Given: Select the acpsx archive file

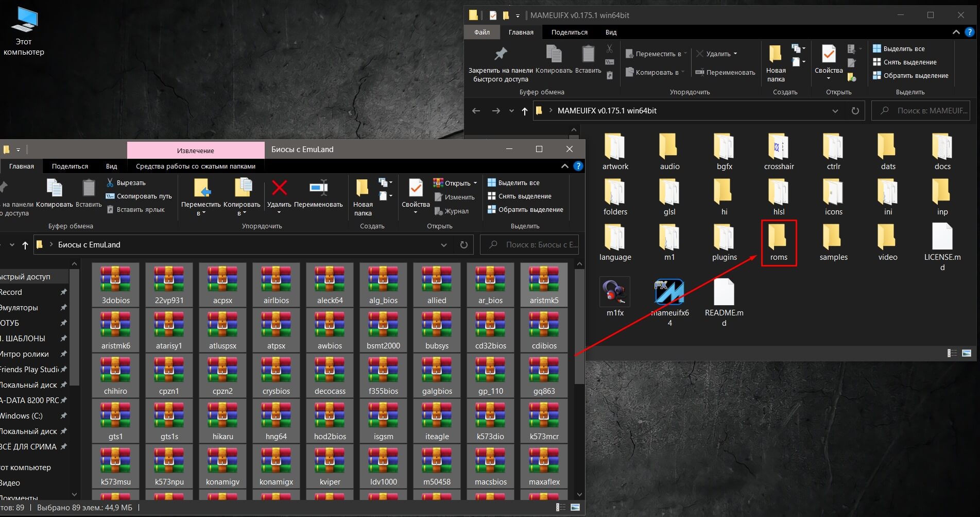Looking at the screenshot, I should click(x=222, y=285).
